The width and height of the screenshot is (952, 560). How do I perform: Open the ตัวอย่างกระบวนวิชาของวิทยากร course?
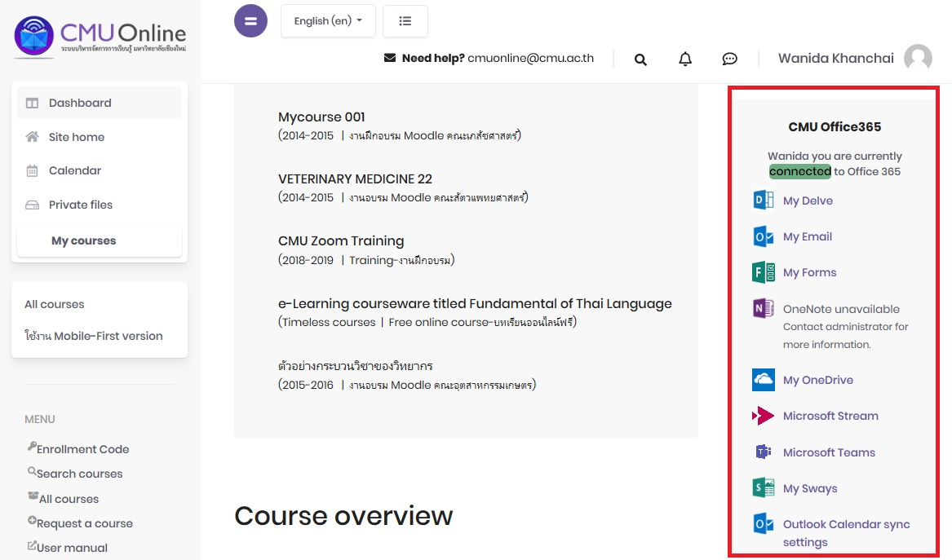[x=355, y=366]
